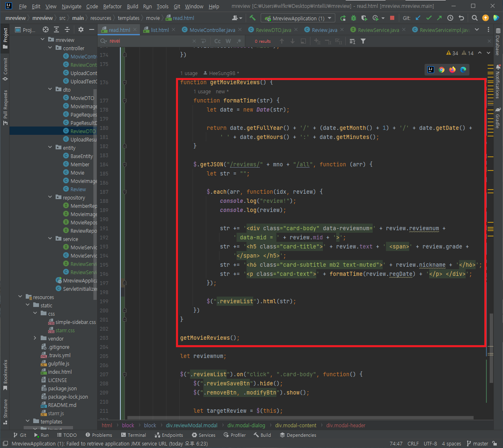Open read.html in Chrome browser icon
Screen dimensions: 503x448
442,70
